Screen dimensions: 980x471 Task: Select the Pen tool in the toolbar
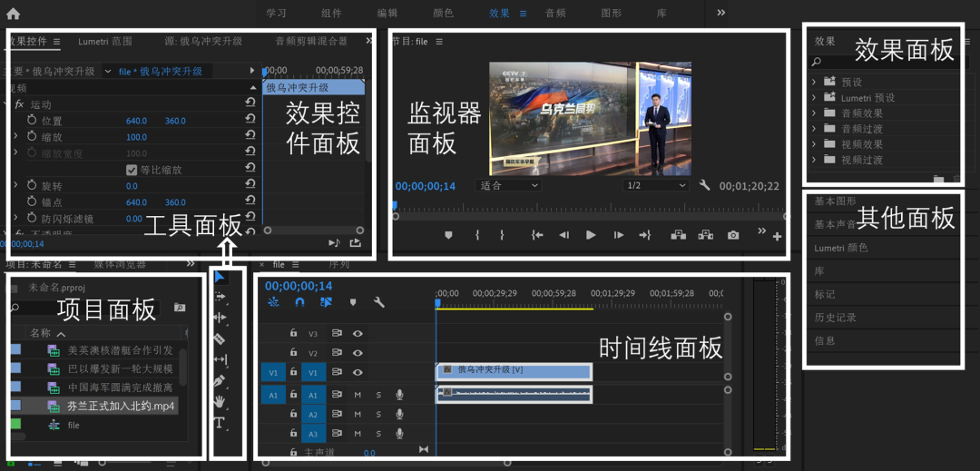pyautogui.click(x=219, y=381)
